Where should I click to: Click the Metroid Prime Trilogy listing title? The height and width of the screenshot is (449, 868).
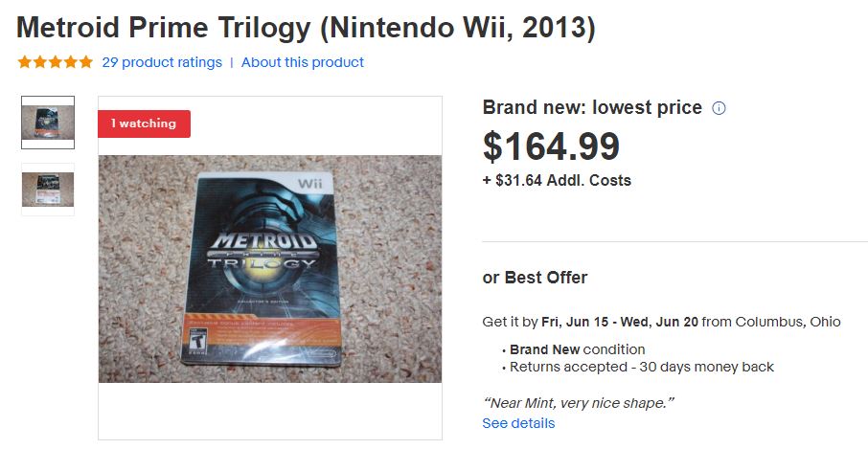(307, 26)
